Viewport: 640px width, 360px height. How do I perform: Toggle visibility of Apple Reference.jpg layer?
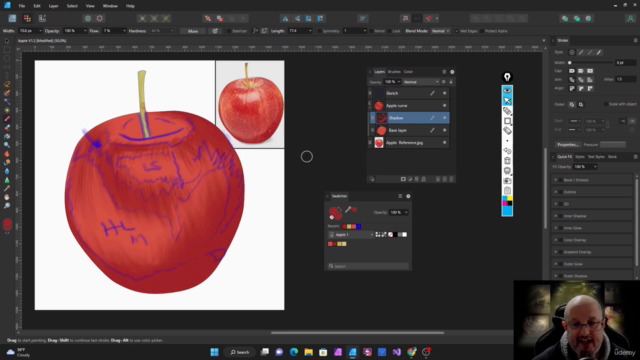pos(444,142)
